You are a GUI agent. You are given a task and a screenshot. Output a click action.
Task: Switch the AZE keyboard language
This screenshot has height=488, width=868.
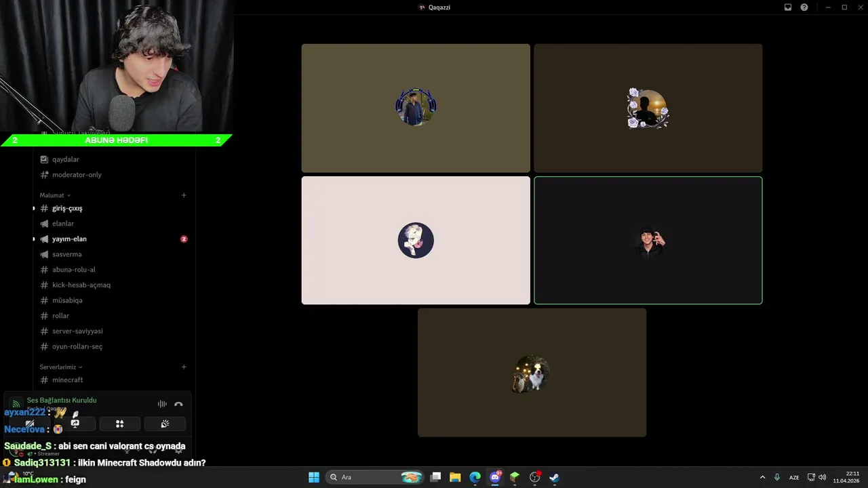click(x=794, y=477)
